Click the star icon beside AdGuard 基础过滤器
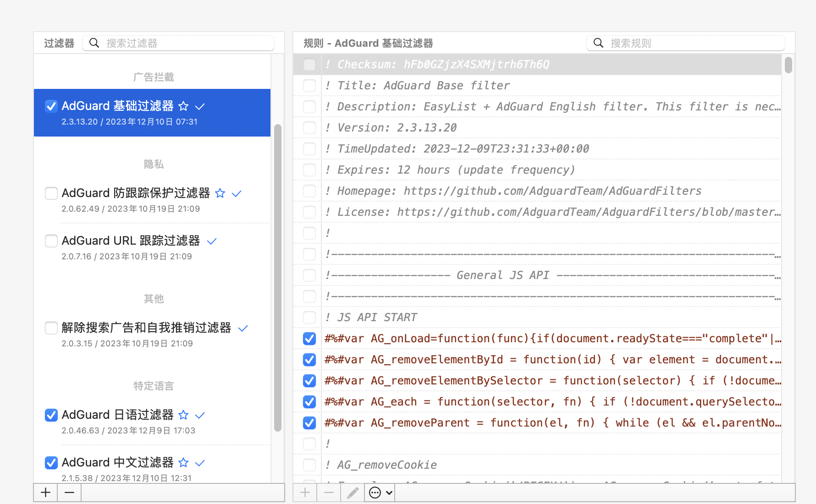This screenshot has height=504, width=816. coord(183,106)
